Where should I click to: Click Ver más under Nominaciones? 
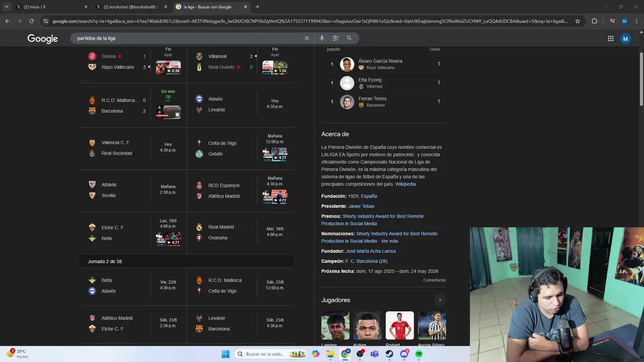point(389,241)
